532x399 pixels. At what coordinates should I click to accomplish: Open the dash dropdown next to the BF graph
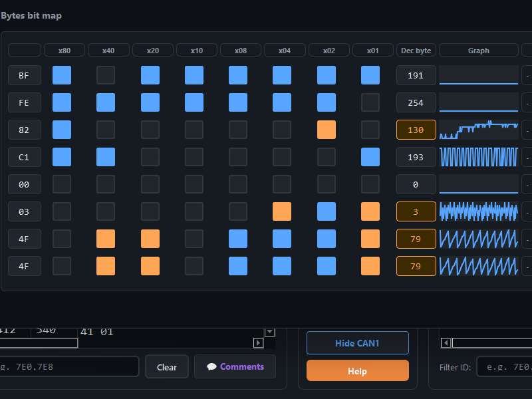(527, 75)
